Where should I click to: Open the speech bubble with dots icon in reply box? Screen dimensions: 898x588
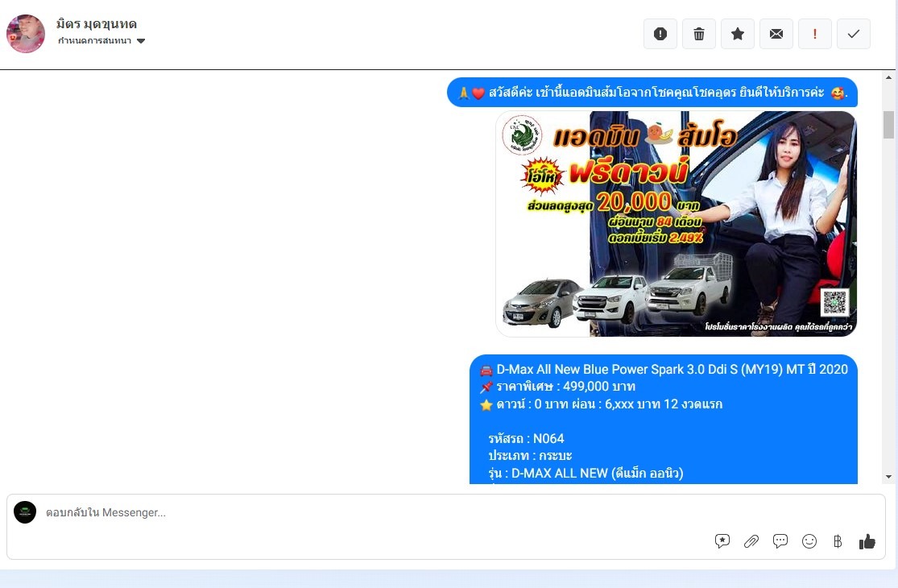pyautogui.click(x=780, y=541)
